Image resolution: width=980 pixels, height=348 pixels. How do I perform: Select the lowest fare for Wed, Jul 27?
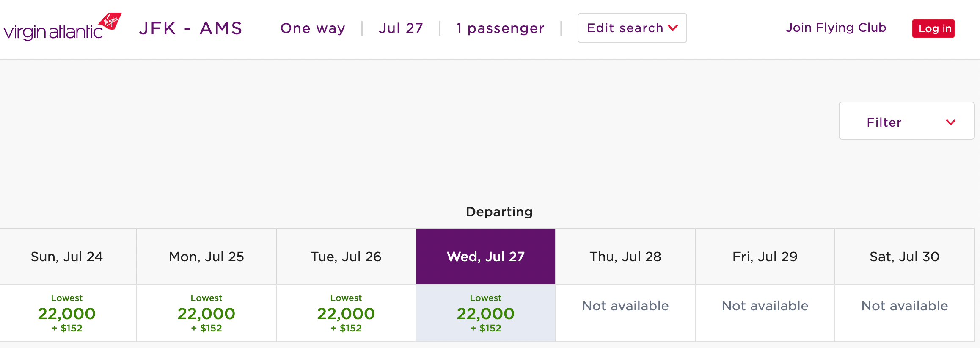(486, 313)
